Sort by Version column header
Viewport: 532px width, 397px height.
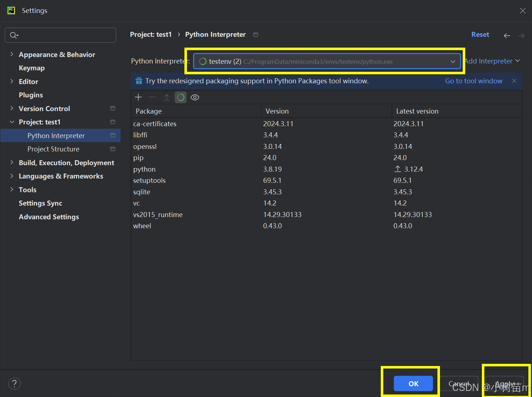[326, 111]
